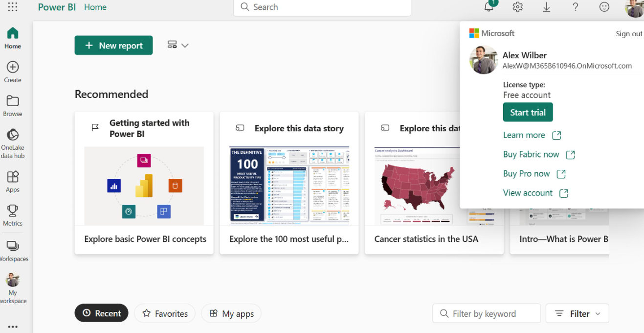The image size is (644, 333).
Task: Click 'Intro—What is Power B' caption
Action: click(564, 239)
